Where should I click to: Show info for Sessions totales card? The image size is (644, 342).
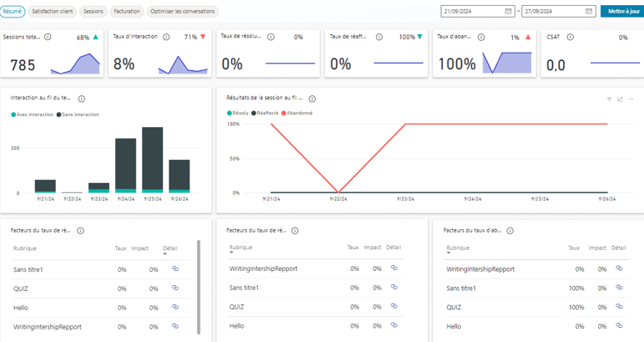coord(48,37)
